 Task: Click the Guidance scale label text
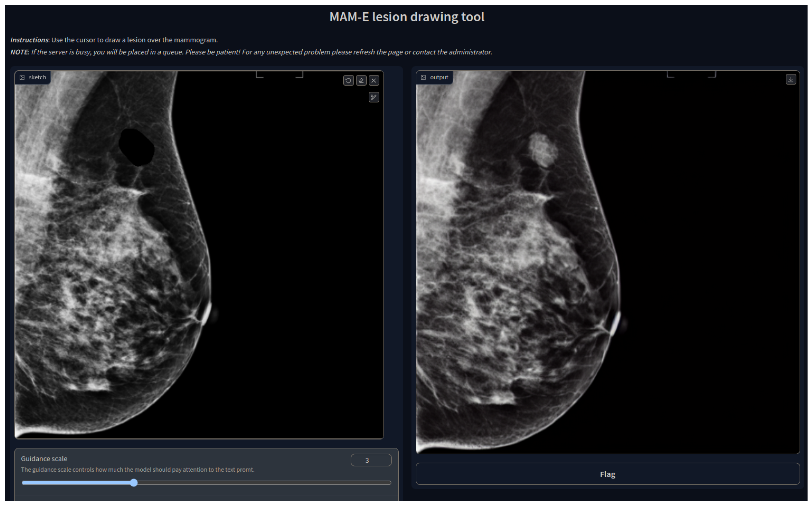44,459
